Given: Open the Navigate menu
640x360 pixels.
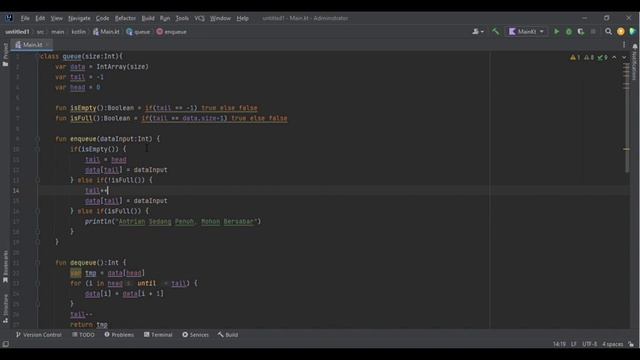Looking at the screenshot, I should pos(79,18).
